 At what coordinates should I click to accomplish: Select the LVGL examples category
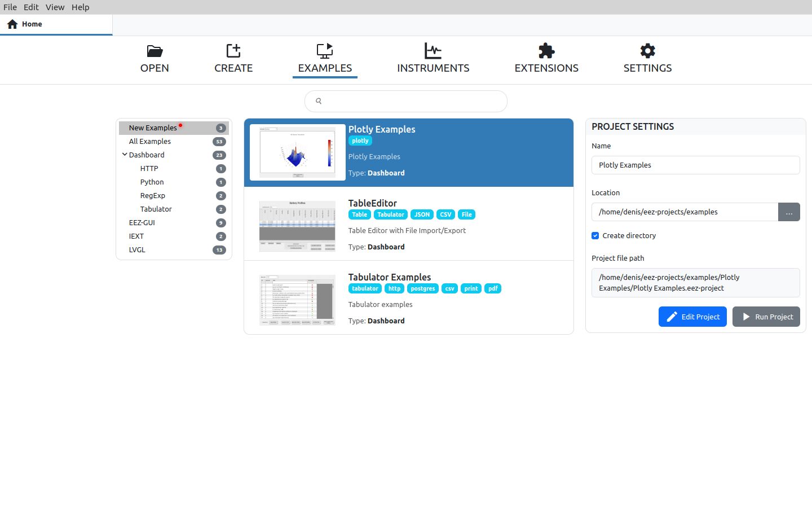(137, 250)
